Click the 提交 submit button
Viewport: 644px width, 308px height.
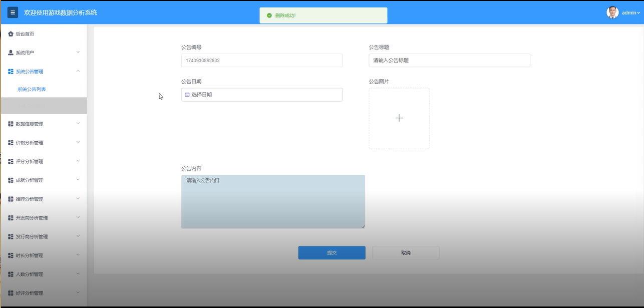coord(332,252)
